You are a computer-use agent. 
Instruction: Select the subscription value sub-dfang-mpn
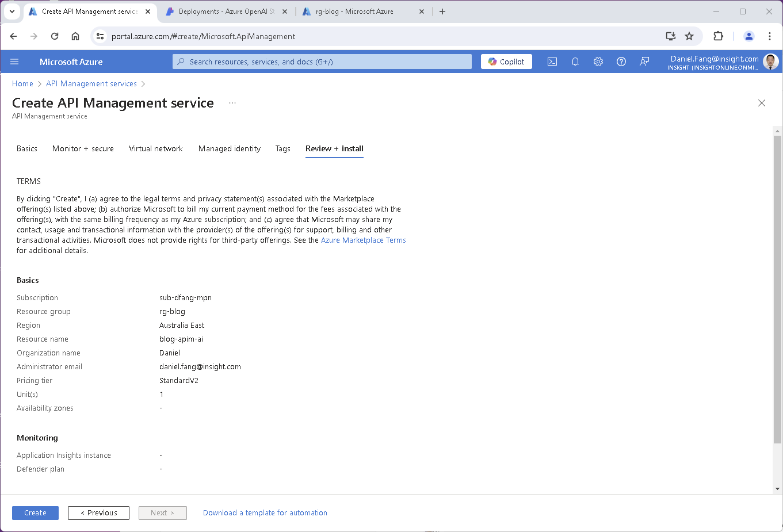tap(185, 298)
